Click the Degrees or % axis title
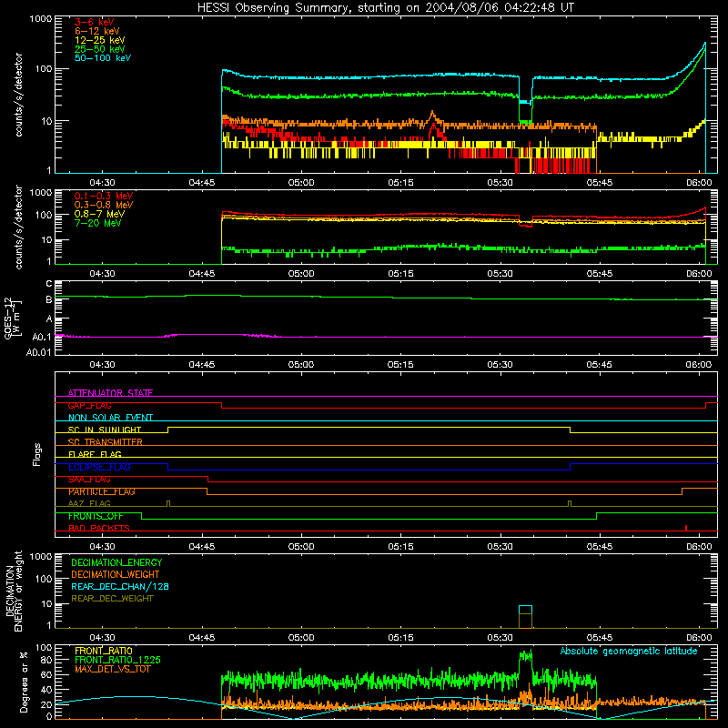 (24, 682)
